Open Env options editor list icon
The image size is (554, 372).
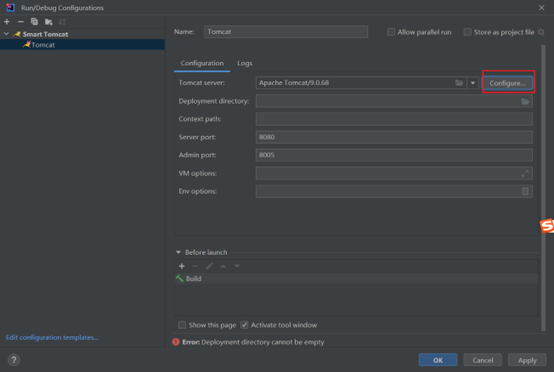point(525,191)
